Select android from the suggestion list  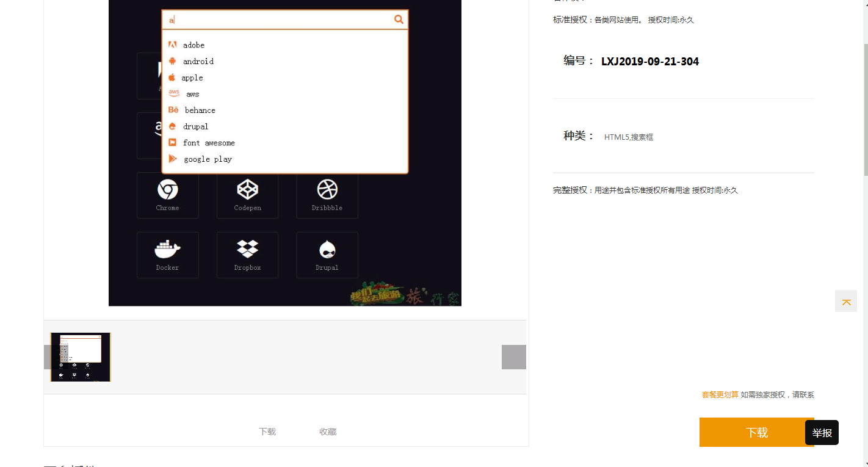198,62
